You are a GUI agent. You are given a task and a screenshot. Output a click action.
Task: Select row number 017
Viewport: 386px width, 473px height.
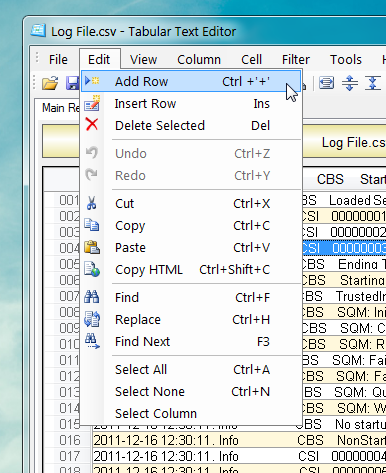(x=69, y=456)
